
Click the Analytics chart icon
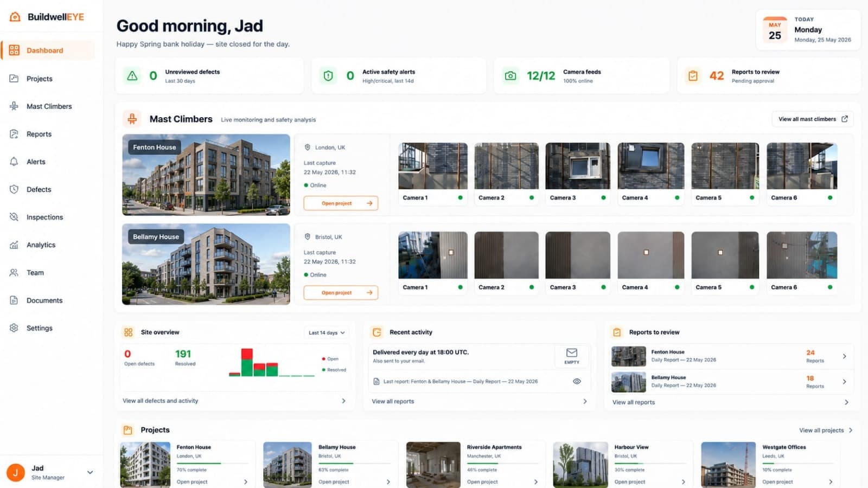click(x=14, y=245)
